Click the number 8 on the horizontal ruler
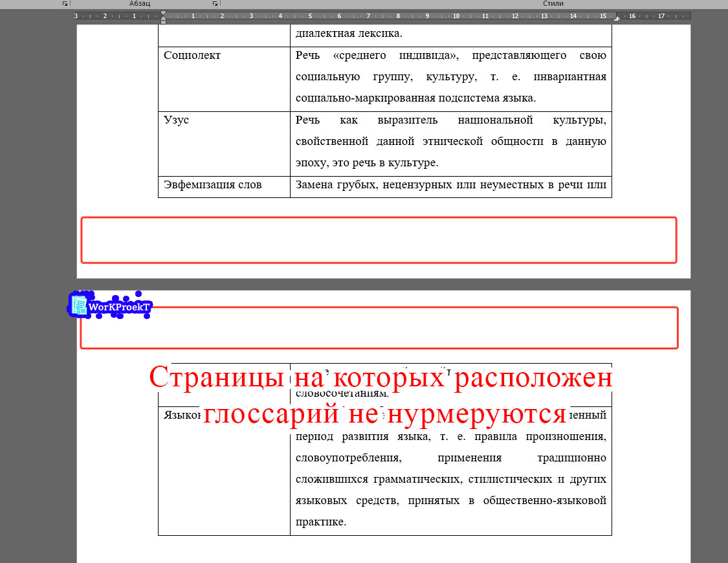The width and height of the screenshot is (728, 563). click(x=397, y=15)
